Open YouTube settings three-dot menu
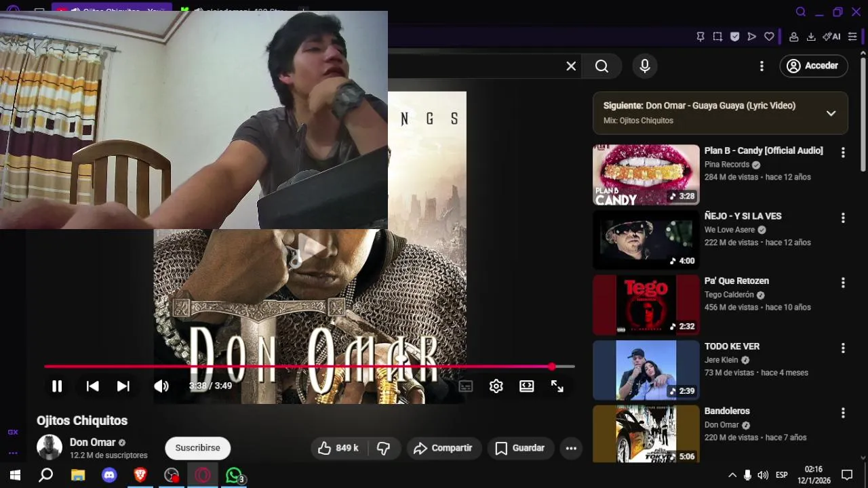The width and height of the screenshot is (868, 488). (x=762, y=66)
